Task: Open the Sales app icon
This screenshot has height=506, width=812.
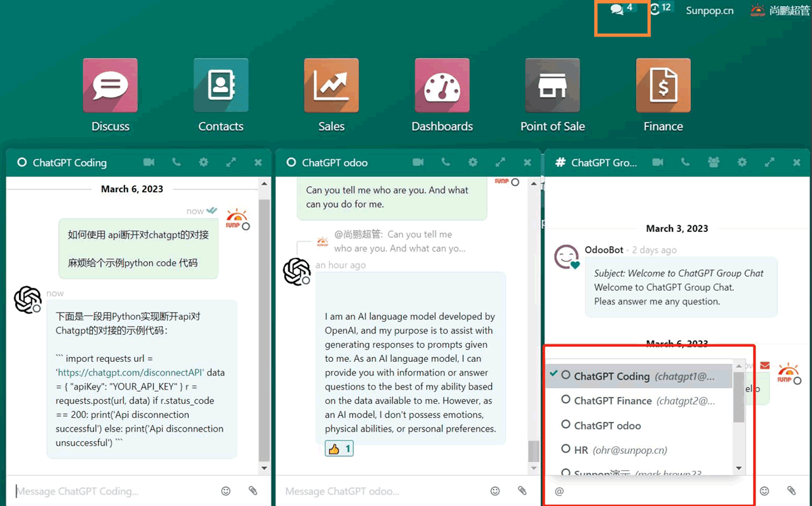Action: tap(332, 85)
